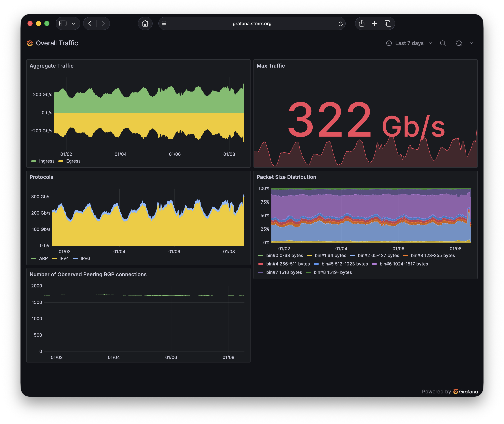The height and width of the screenshot is (424, 504).
Task: Click the Aggregate Traffic panel title
Action: (x=51, y=66)
